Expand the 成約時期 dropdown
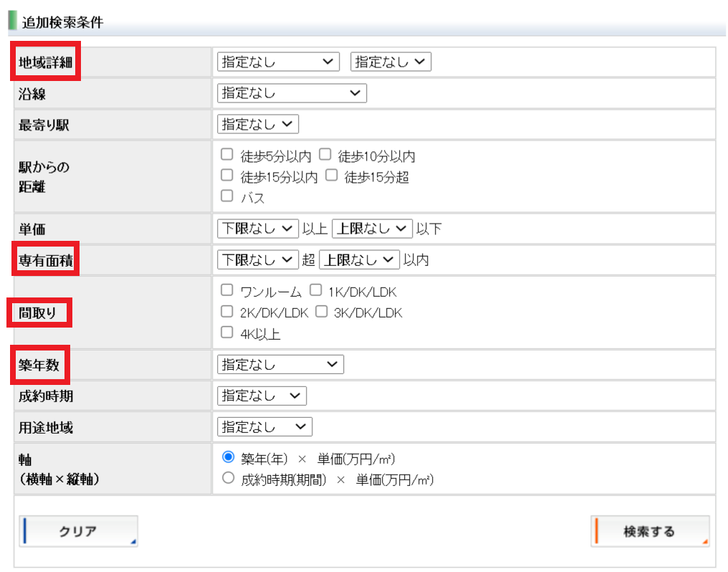Screen dimensions: 728x572 (261, 396)
